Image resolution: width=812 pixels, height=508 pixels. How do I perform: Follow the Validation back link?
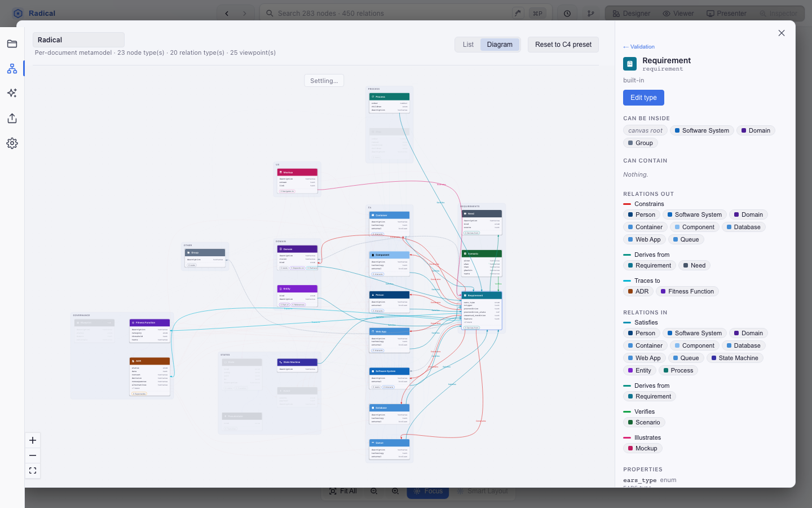pos(639,47)
